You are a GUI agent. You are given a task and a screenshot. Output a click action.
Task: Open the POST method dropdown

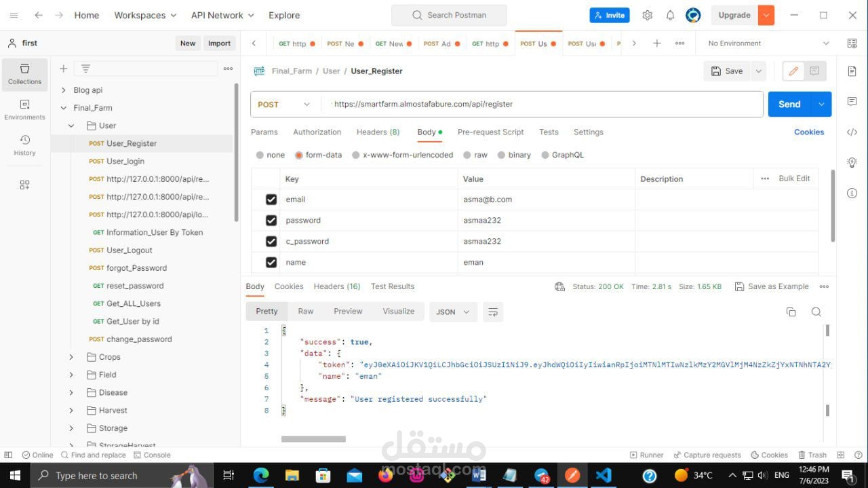click(285, 105)
